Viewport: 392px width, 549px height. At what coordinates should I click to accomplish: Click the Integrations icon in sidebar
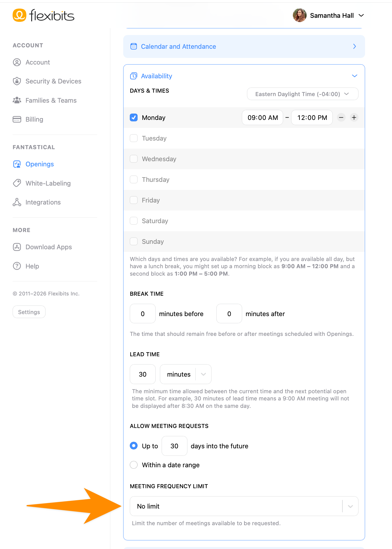[x=17, y=202]
